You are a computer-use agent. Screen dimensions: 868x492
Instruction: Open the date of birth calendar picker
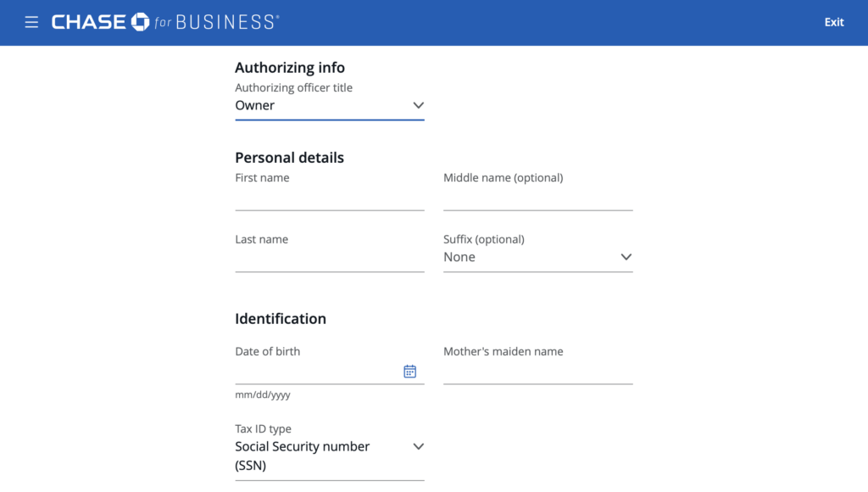click(x=409, y=372)
